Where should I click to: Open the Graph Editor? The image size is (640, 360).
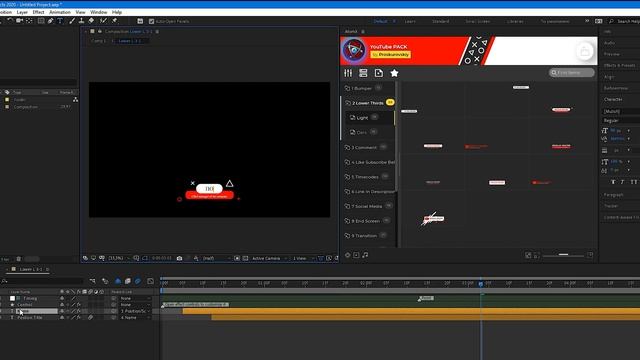150,281
